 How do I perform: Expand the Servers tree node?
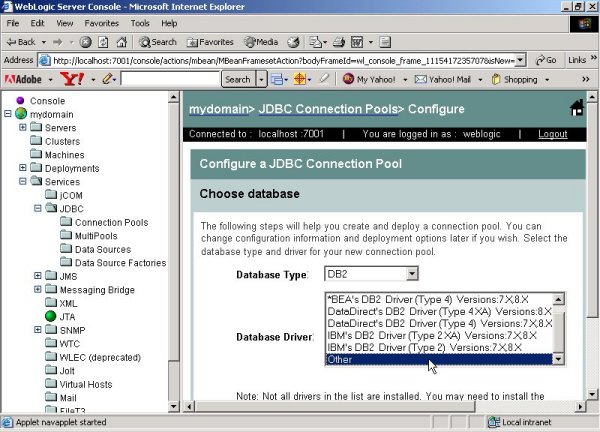coord(23,127)
